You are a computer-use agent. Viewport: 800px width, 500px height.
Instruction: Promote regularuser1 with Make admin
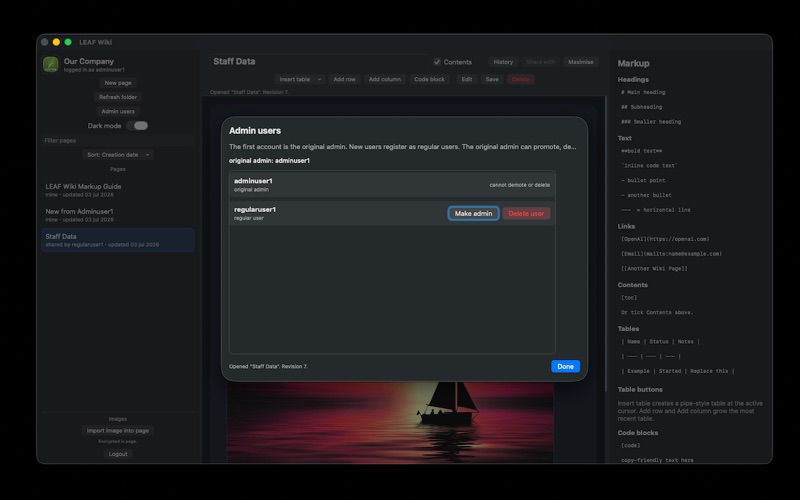pos(473,213)
